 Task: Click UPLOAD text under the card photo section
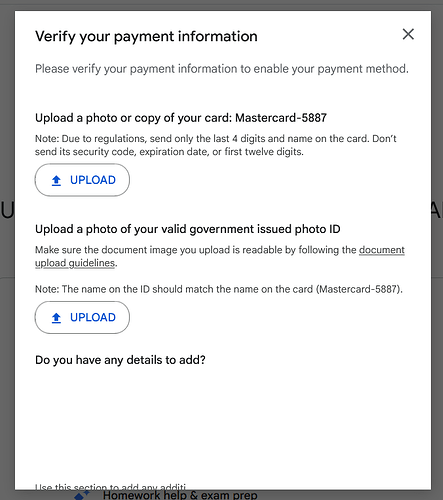click(93, 180)
